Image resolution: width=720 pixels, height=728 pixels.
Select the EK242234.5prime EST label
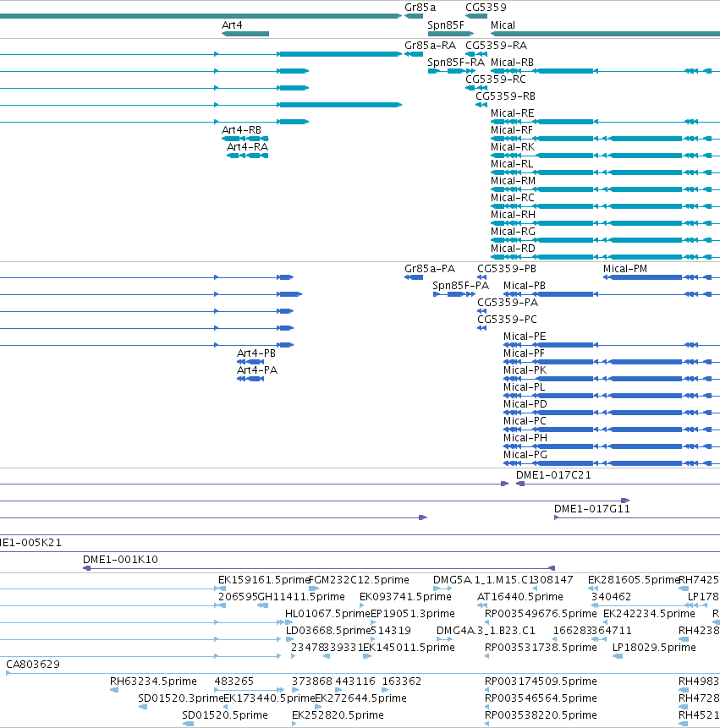click(x=649, y=614)
